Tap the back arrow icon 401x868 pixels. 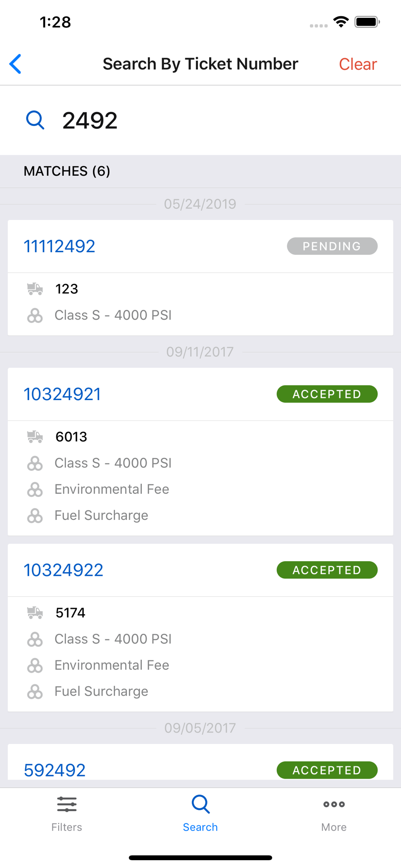(16, 64)
